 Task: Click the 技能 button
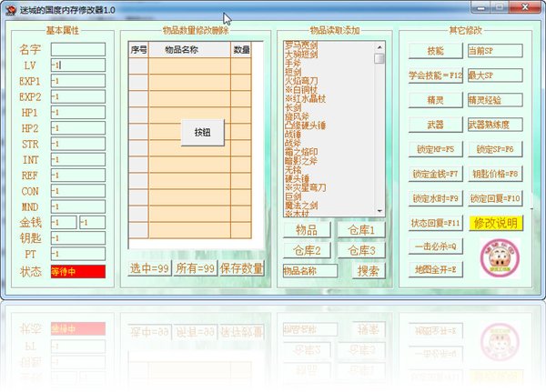click(x=436, y=51)
